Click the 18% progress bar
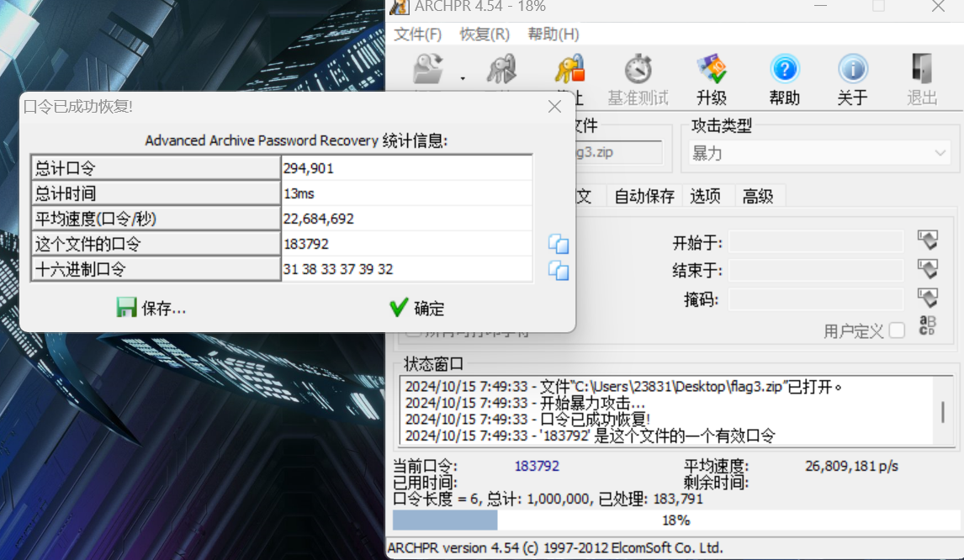This screenshot has height=560, width=964. click(675, 520)
